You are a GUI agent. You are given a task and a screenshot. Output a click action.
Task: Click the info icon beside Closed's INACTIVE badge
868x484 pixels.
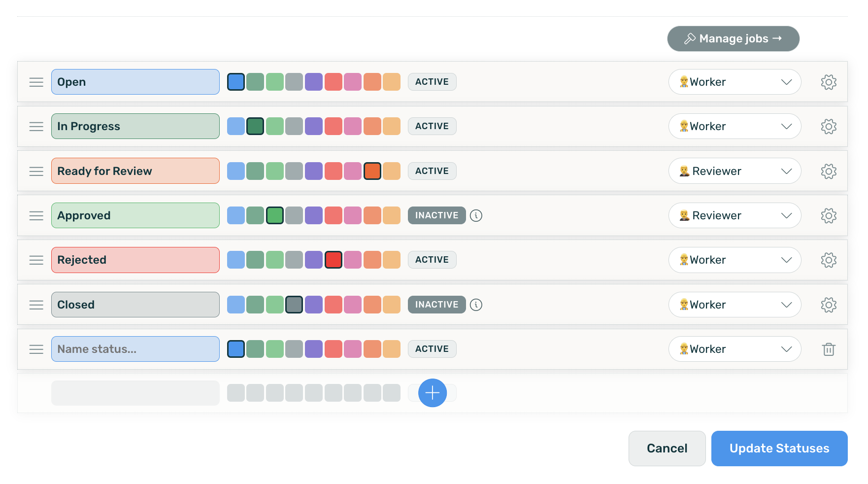click(x=476, y=305)
